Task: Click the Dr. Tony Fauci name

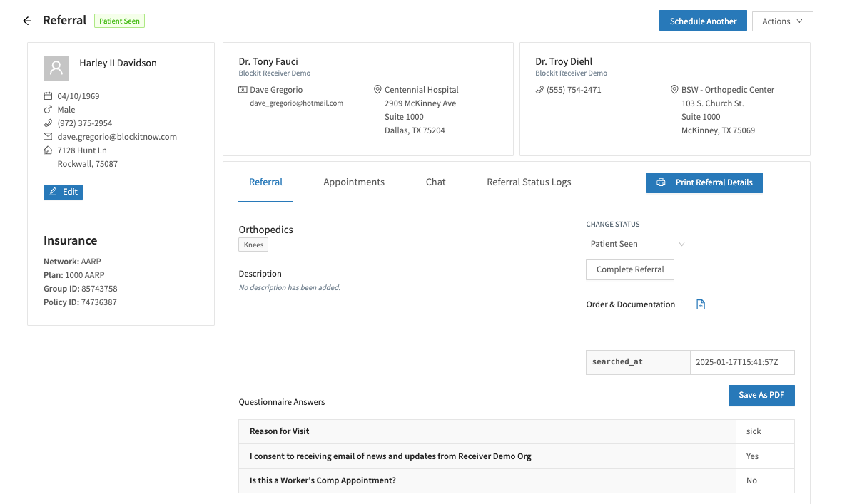Action: point(268,61)
